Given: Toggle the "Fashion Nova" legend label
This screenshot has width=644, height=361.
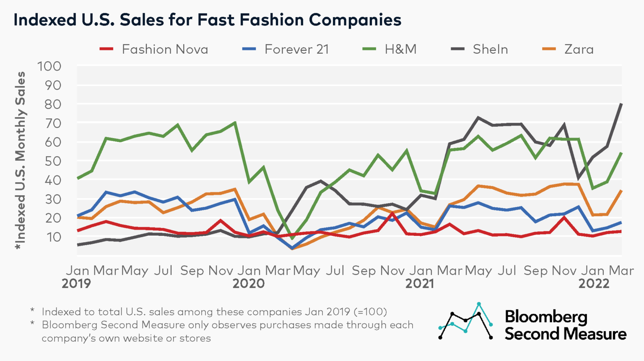Looking at the screenshot, I should tap(165, 50).
